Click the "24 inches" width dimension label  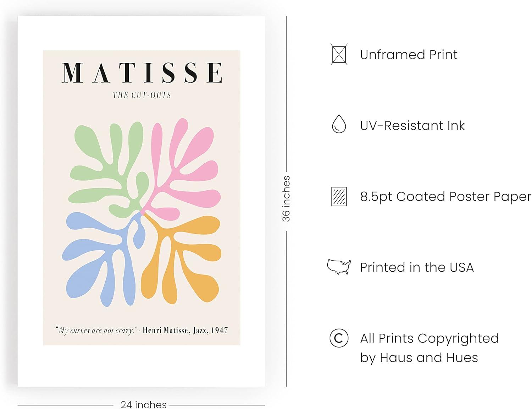click(143, 404)
